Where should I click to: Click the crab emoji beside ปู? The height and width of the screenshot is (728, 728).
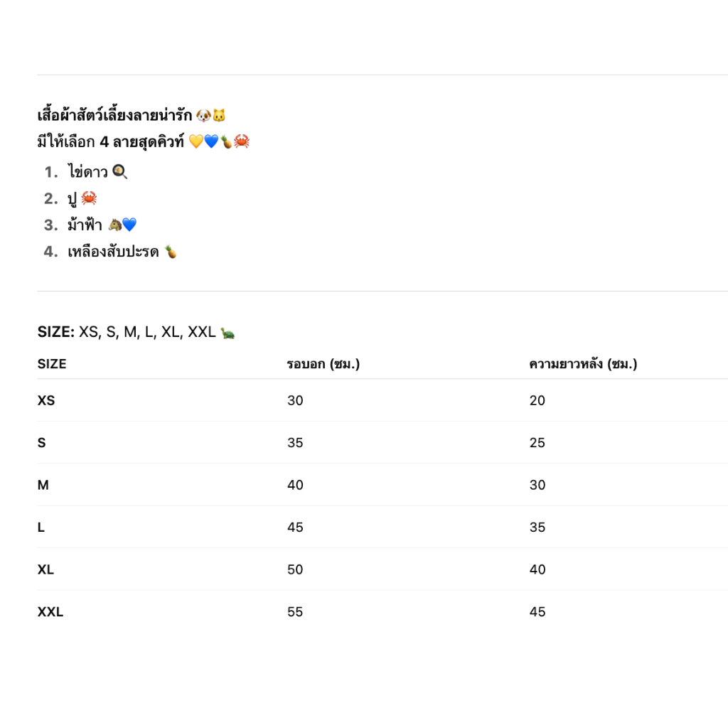coord(89,198)
